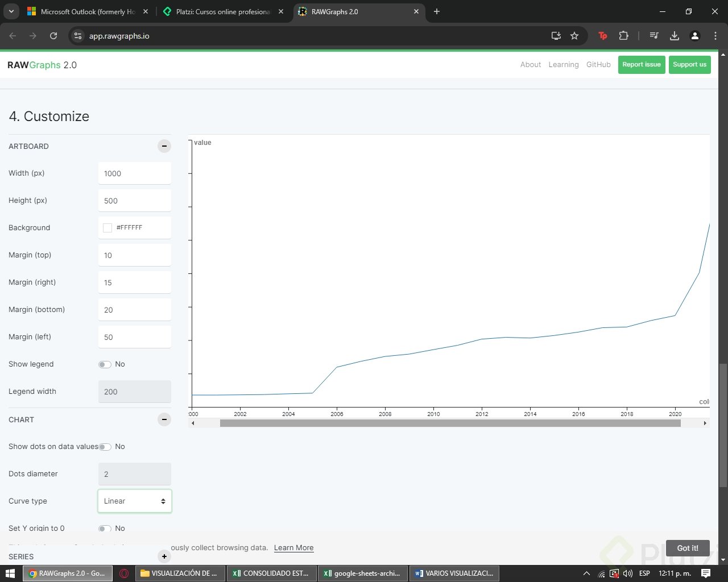Click the red Tp extension icon
Image resolution: width=728 pixels, height=582 pixels.
tap(603, 36)
